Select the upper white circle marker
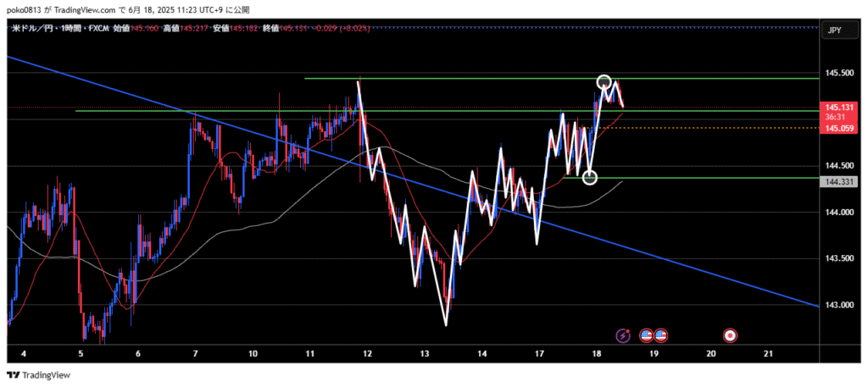 point(604,82)
